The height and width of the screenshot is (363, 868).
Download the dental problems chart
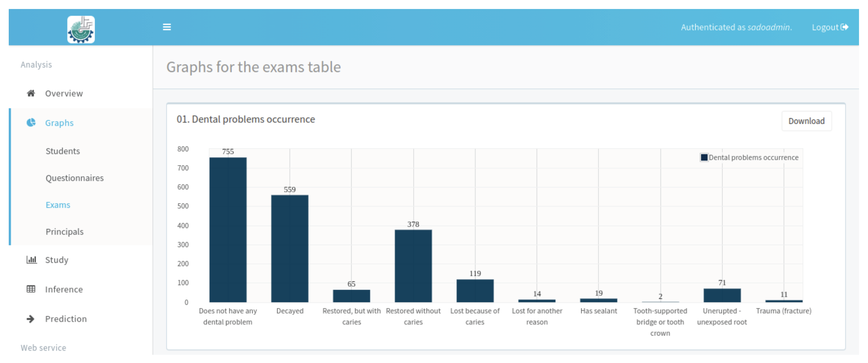(806, 121)
